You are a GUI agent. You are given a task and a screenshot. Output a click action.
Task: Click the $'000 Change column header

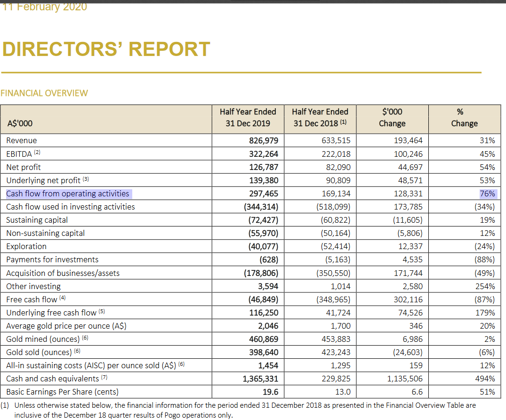392,117
